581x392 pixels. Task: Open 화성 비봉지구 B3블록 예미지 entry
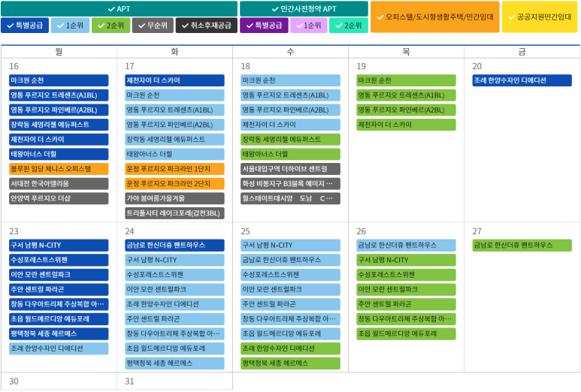tap(290, 183)
